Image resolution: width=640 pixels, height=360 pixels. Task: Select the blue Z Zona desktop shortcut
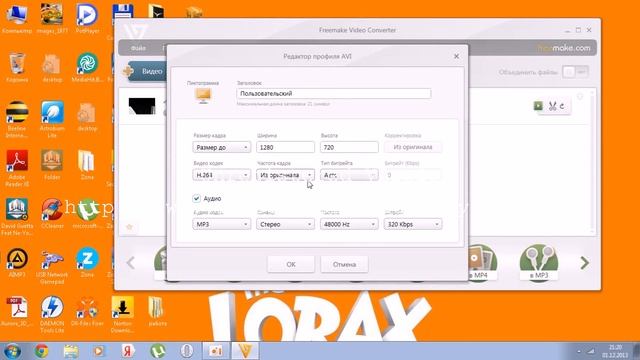[87, 262]
